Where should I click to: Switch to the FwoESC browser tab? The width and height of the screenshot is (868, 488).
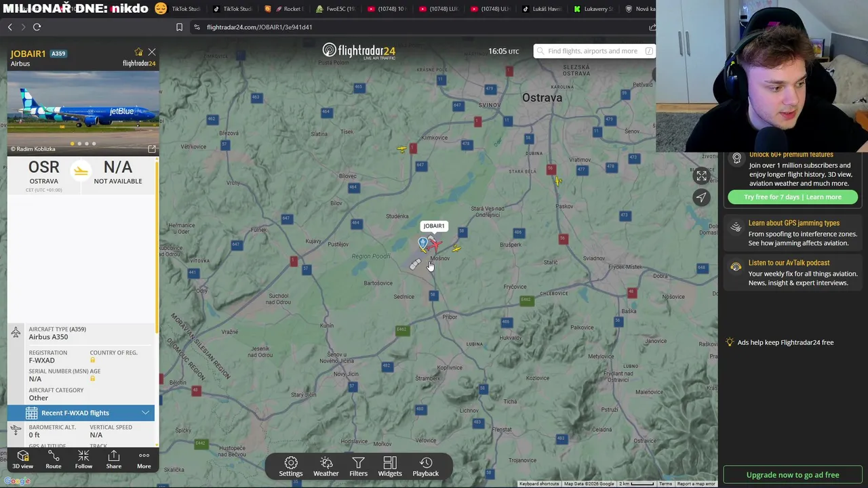point(335,9)
